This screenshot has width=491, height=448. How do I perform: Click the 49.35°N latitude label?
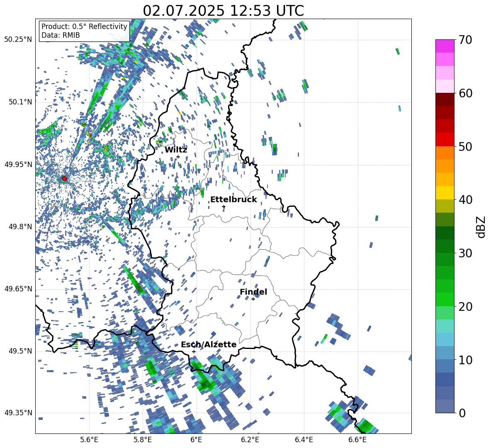(x=18, y=413)
